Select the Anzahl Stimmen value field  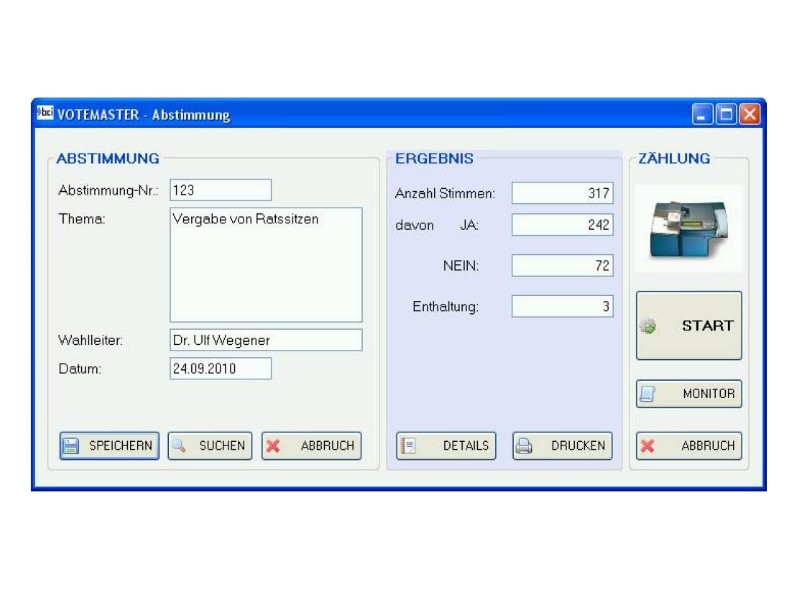562,194
